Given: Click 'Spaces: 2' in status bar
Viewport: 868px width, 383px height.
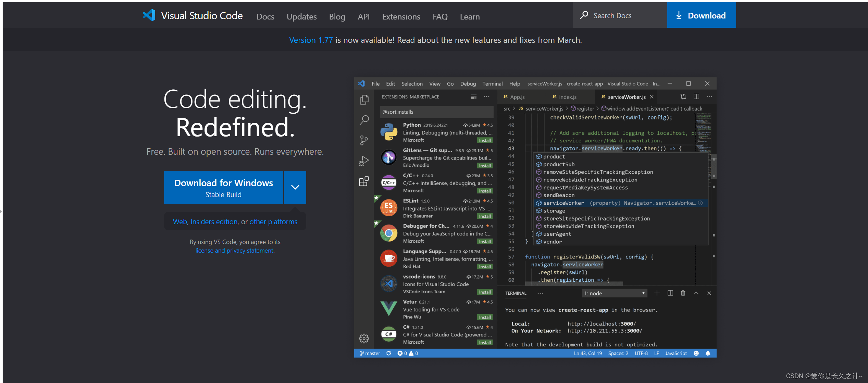Looking at the screenshot, I should pyautogui.click(x=618, y=353).
